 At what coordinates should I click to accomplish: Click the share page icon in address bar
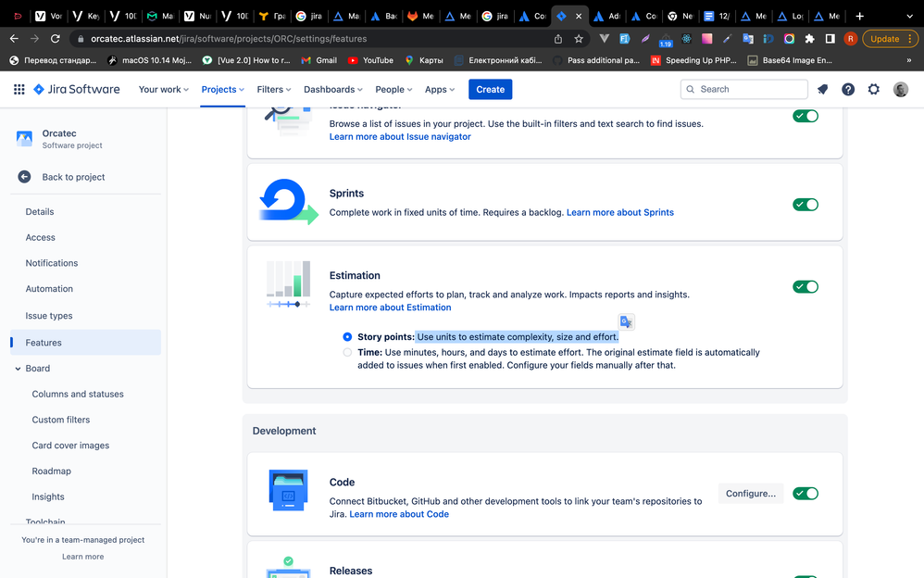[558, 38]
